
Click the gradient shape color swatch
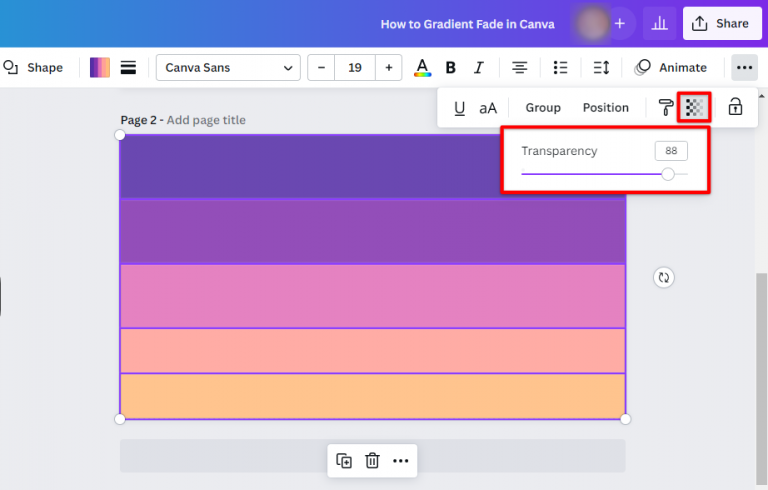click(100, 68)
